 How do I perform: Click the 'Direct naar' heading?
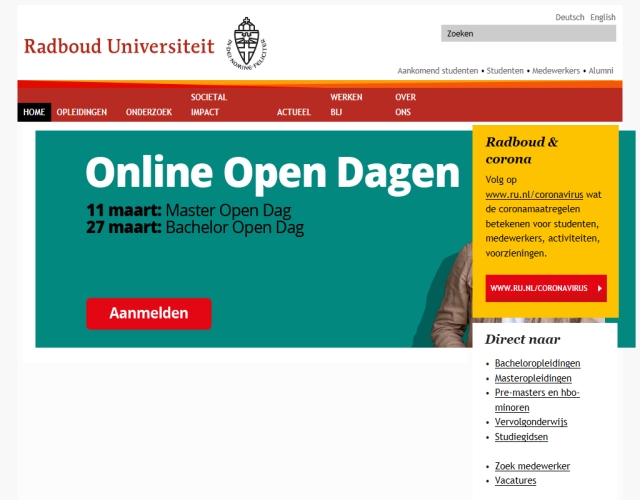click(x=522, y=339)
